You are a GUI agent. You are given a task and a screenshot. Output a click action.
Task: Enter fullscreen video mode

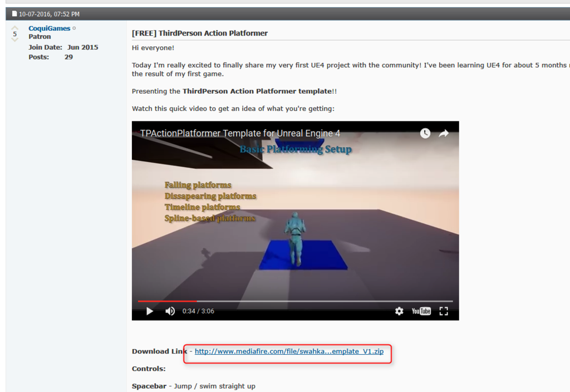[444, 311]
